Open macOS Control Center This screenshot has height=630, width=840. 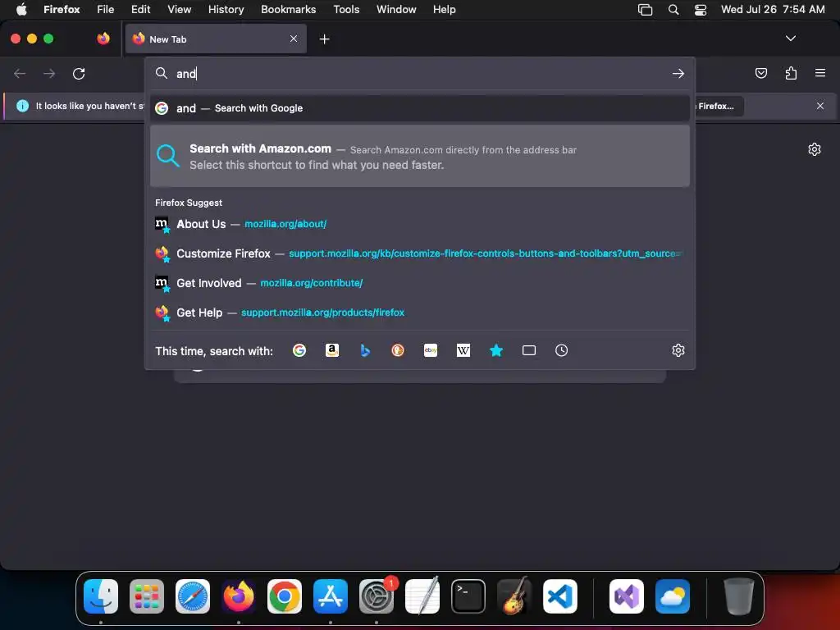[x=701, y=9]
